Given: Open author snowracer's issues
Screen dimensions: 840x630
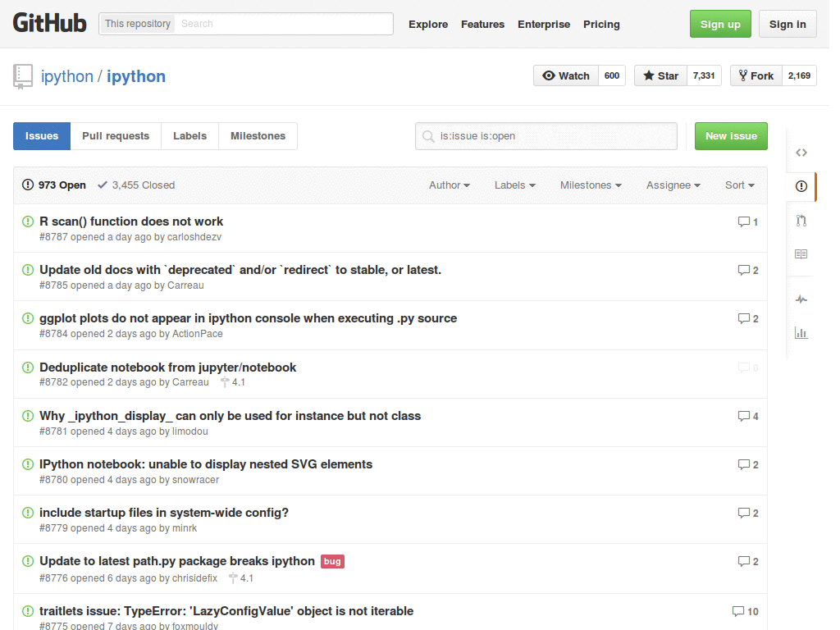Looking at the screenshot, I should click(x=195, y=479).
